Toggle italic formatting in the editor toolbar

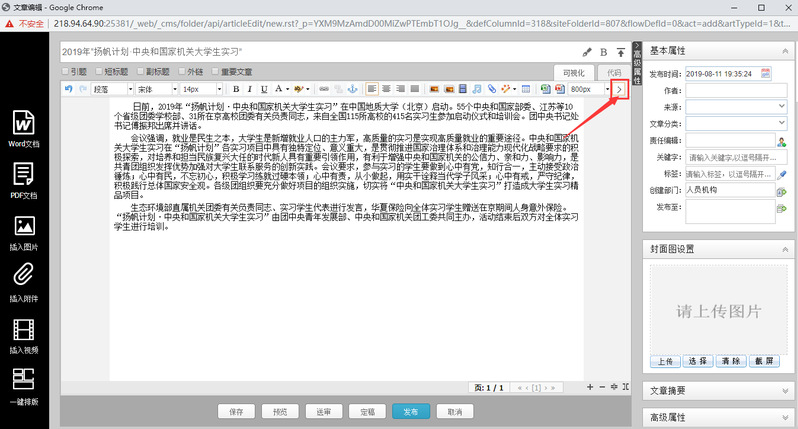250,89
